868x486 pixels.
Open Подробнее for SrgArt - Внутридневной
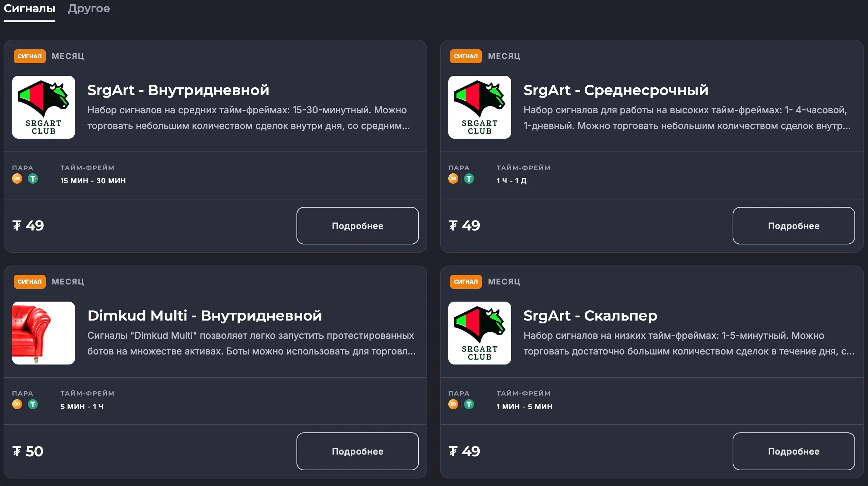(357, 225)
